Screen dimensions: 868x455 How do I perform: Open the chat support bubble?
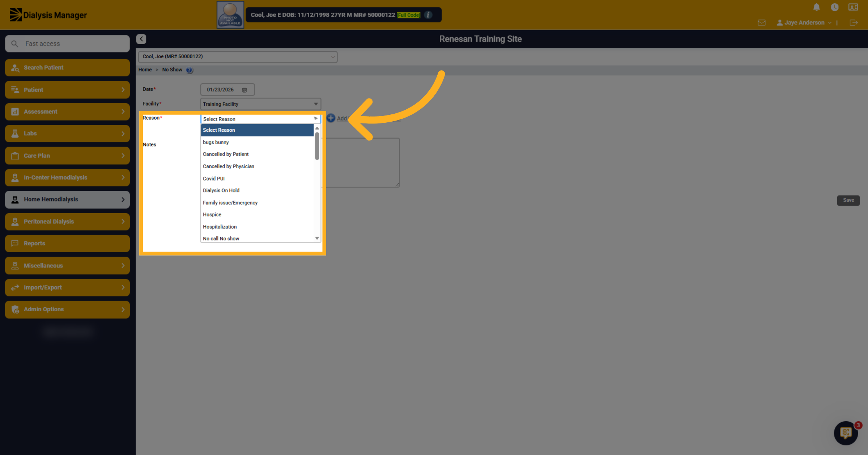(x=846, y=433)
